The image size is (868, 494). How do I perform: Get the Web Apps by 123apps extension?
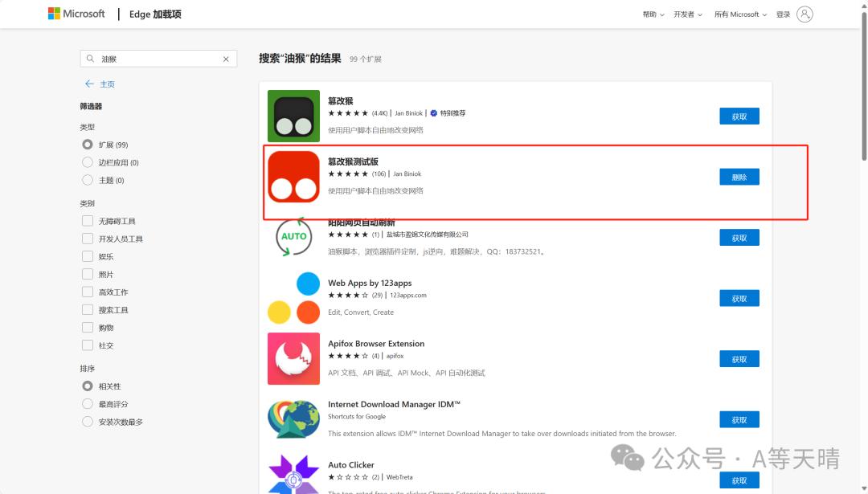point(739,298)
